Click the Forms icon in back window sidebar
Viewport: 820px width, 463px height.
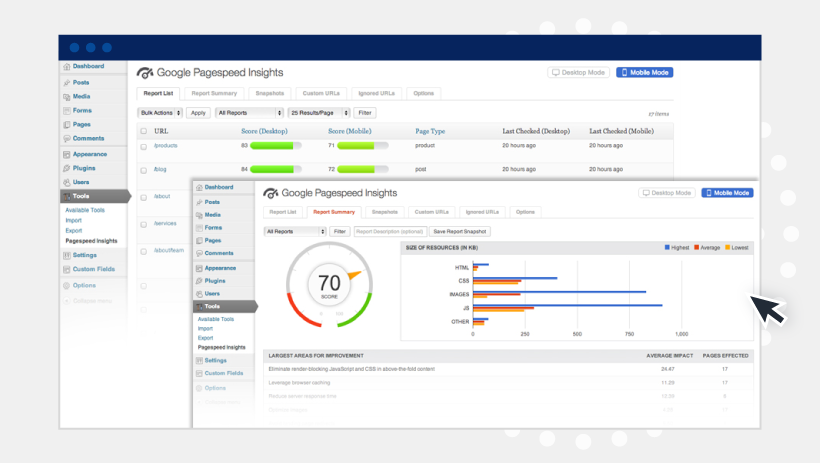coord(66,111)
